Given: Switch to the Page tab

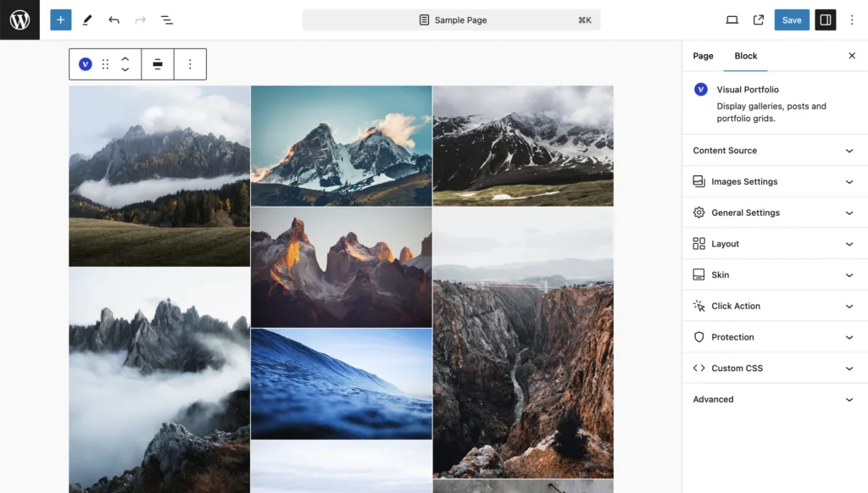Looking at the screenshot, I should pos(703,56).
